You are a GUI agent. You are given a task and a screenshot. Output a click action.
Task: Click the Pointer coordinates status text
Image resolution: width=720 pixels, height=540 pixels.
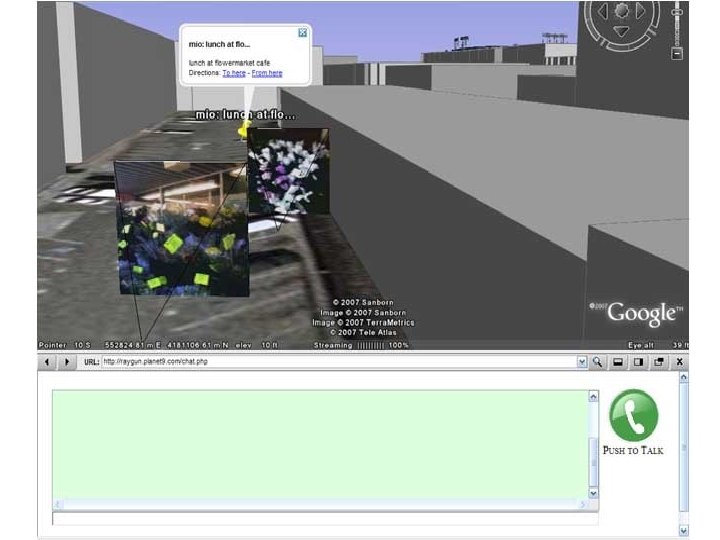click(158, 345)
